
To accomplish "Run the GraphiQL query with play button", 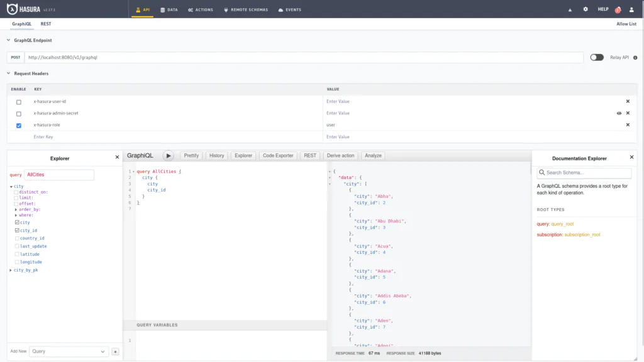I will 169,156.
